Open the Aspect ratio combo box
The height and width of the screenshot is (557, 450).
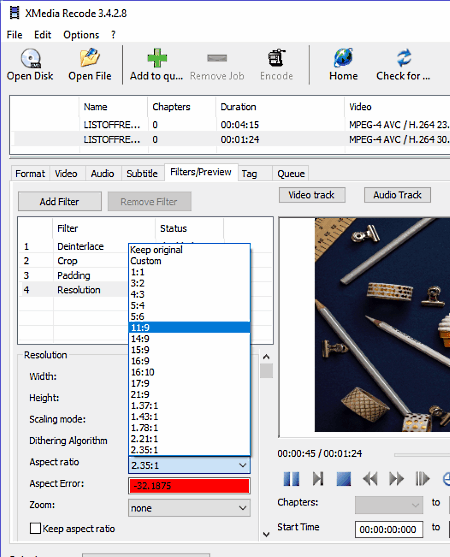click(189, 465)
